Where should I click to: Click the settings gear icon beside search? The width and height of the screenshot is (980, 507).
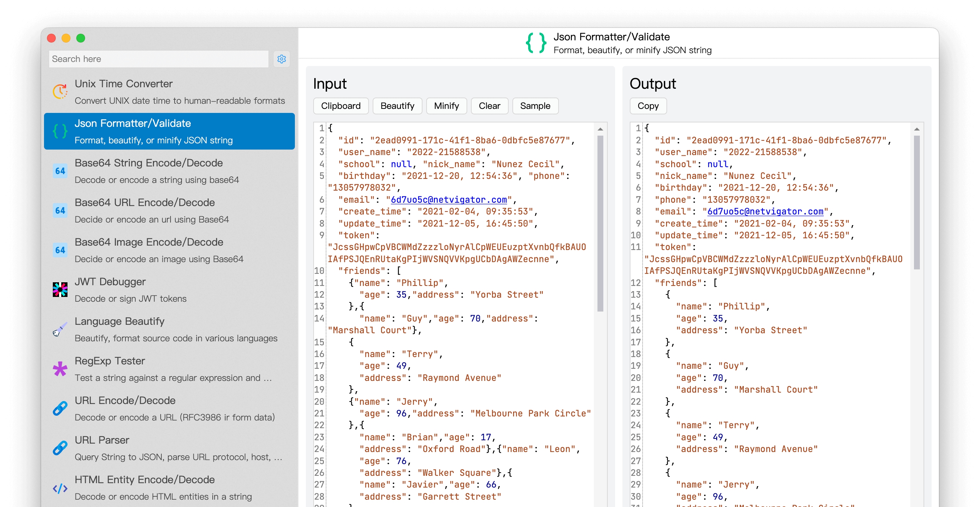281,59
